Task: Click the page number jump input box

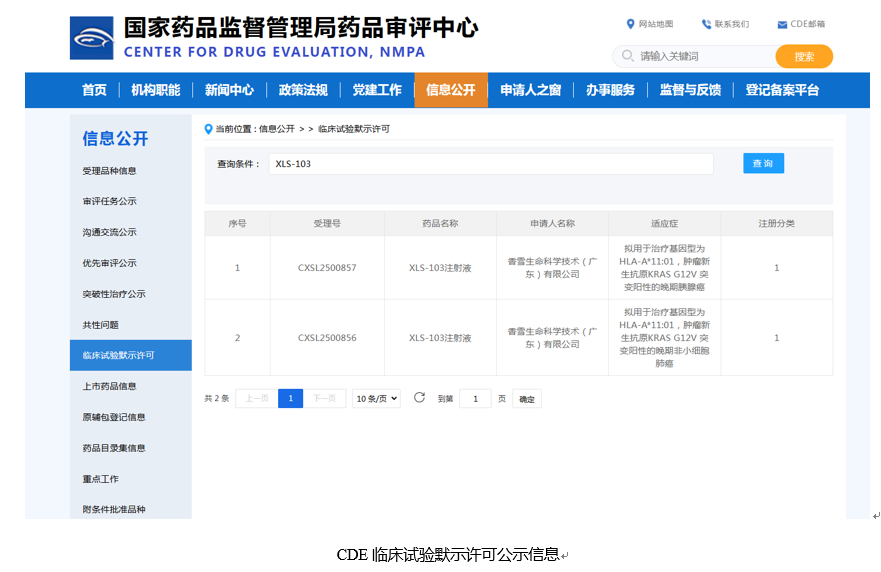Action: (x=475, y=399)
